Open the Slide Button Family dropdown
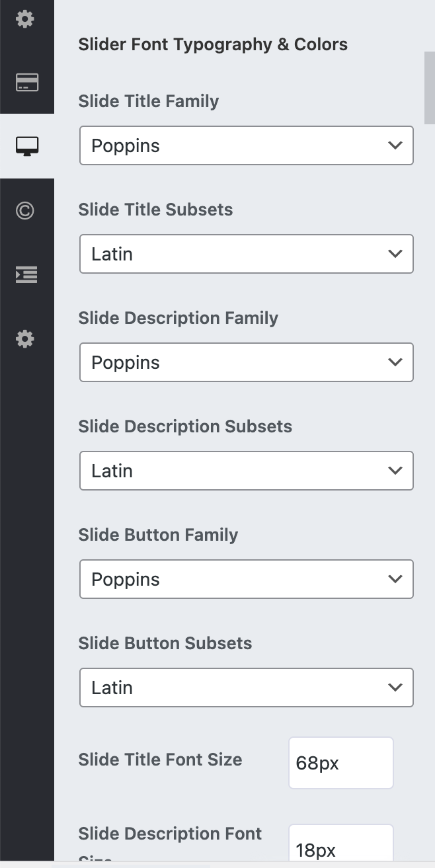The width and height of the screenshot is (435, 868). [x=246, y=579]
